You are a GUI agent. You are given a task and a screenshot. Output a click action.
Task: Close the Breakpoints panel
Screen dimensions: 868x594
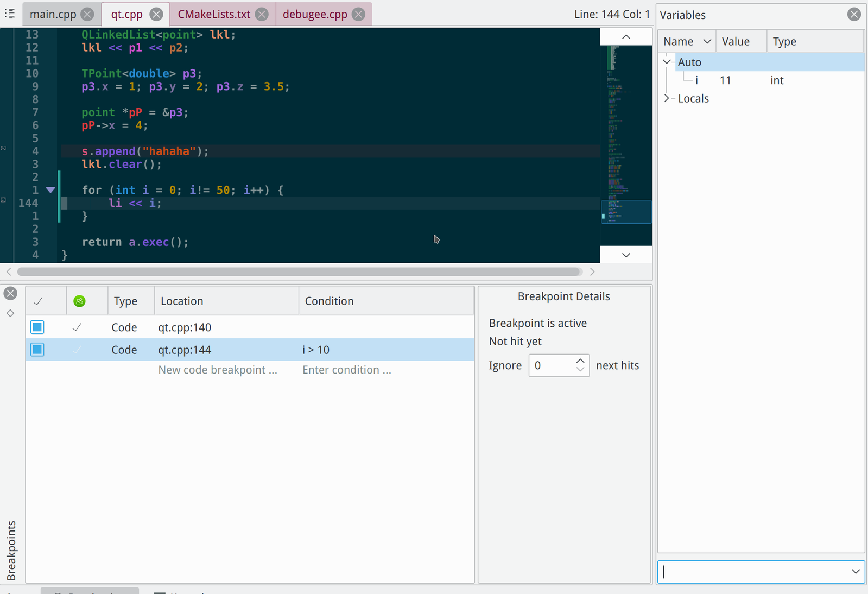[x=10, y=294]
